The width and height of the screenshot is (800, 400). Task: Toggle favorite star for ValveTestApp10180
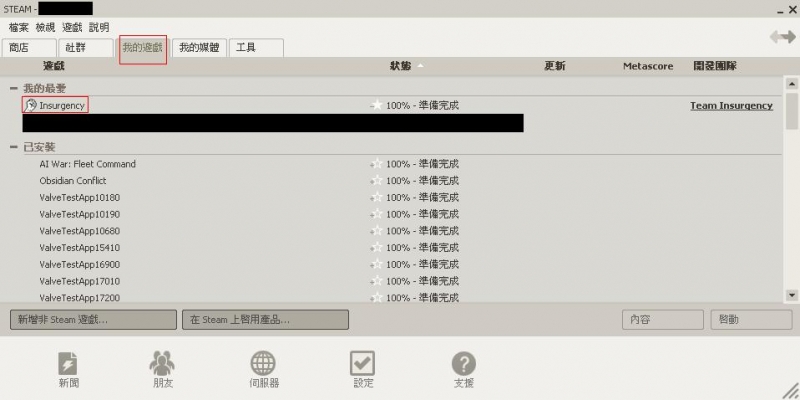[377, 197]
